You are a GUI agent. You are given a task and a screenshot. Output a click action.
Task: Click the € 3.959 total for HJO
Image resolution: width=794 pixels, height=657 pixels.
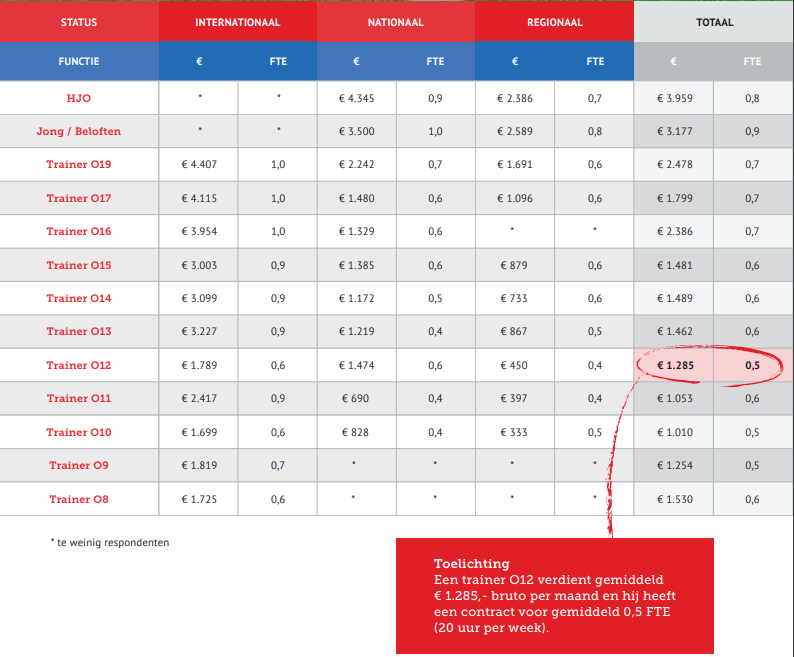tap(674, 98)
